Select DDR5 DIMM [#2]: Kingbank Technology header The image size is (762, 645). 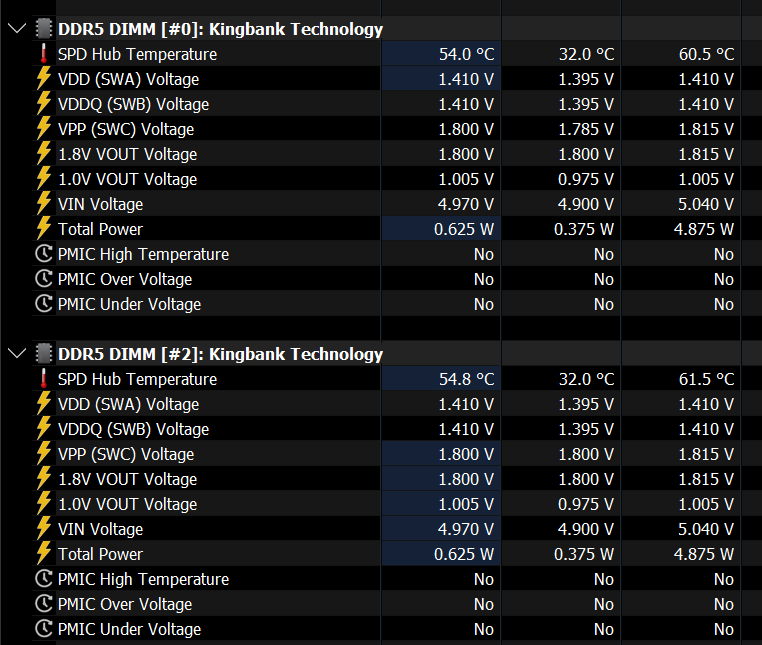click(x=221, y=354)
